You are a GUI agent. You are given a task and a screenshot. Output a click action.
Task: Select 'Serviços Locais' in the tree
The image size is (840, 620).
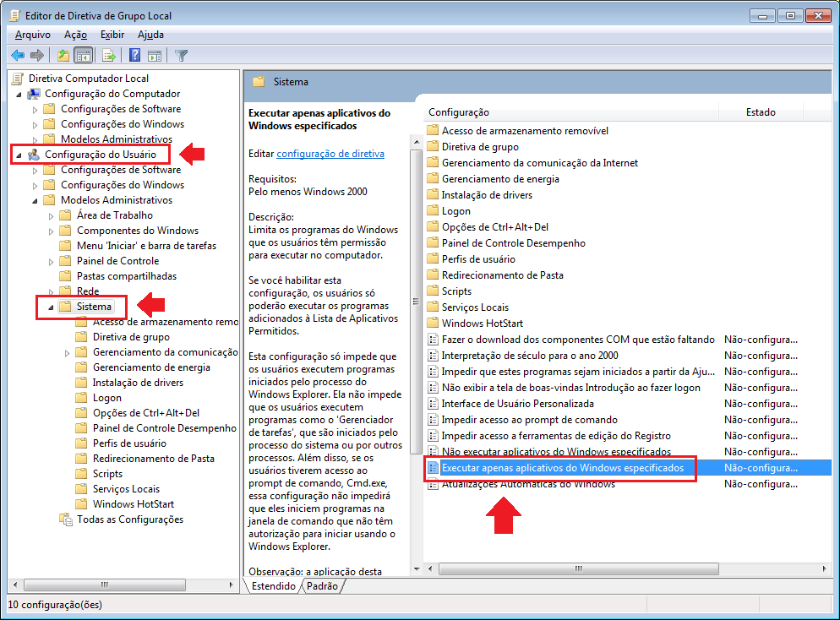127,489
